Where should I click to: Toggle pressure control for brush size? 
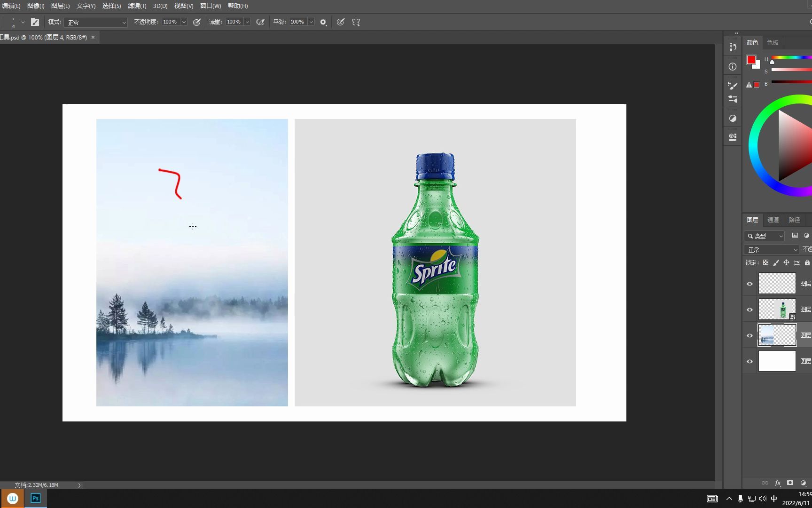(x=341, y=22)
